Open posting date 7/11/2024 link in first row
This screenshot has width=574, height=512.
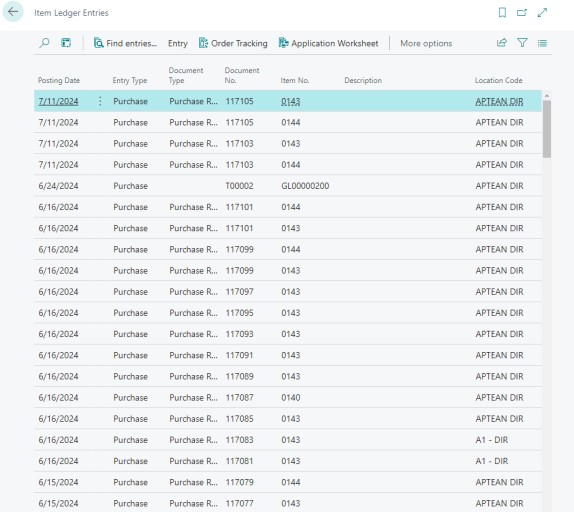pos(58,101)
